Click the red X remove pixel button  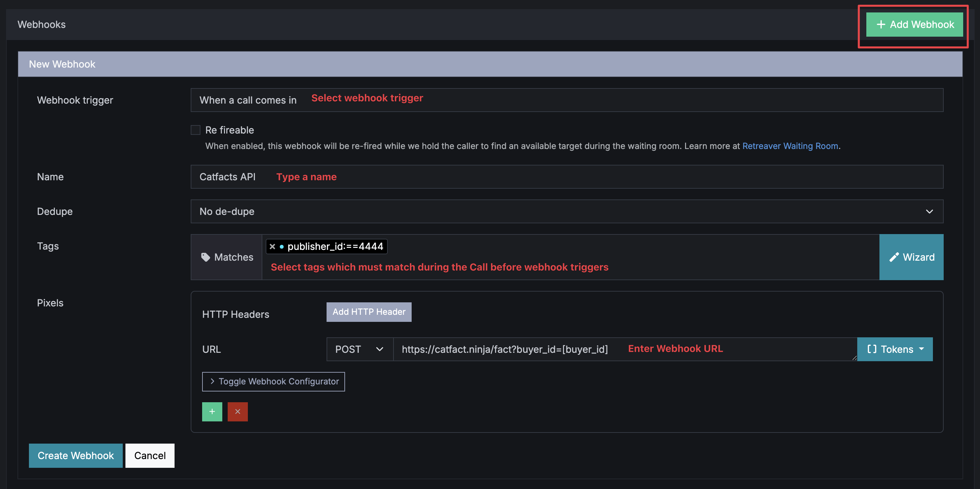click(x=237, y=412)
